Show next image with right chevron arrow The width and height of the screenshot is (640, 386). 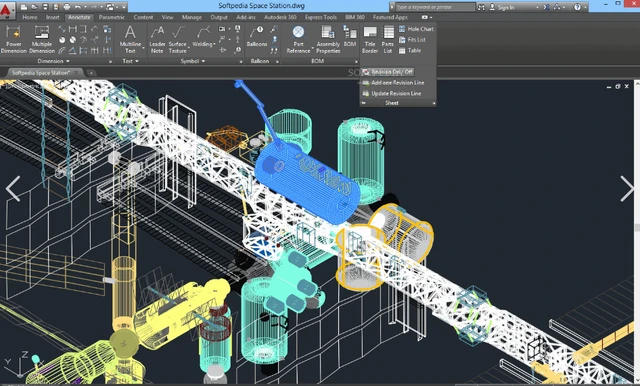coord(627,189)
